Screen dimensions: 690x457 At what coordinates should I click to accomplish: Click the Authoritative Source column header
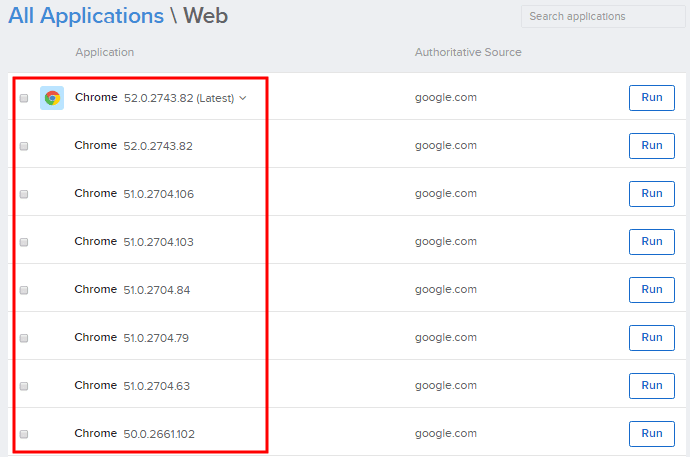tap(468, 52)
